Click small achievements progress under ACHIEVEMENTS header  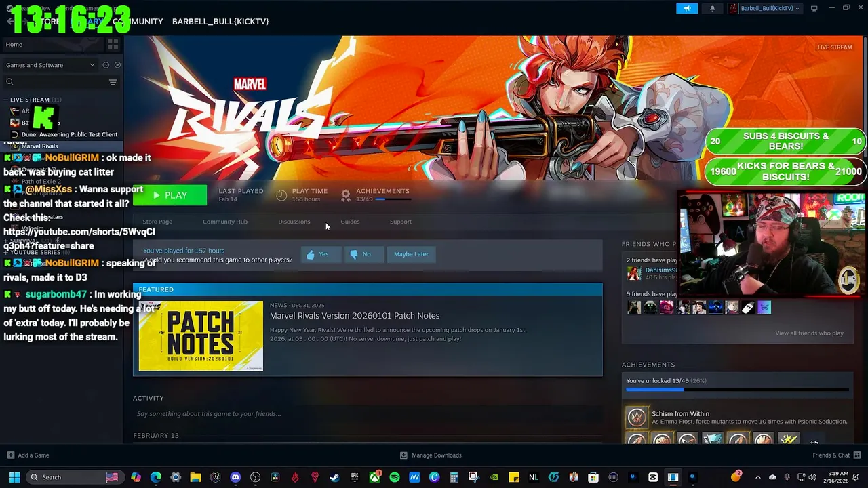pos(394,199)
